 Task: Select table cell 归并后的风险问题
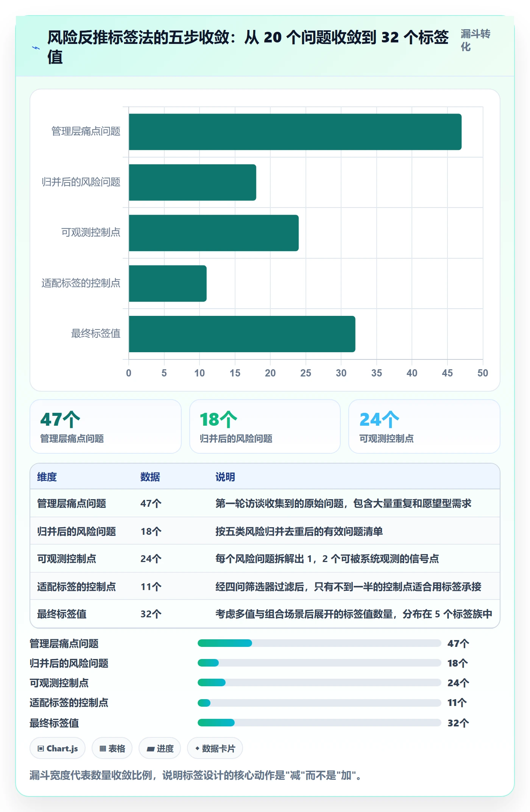[76, 531]
